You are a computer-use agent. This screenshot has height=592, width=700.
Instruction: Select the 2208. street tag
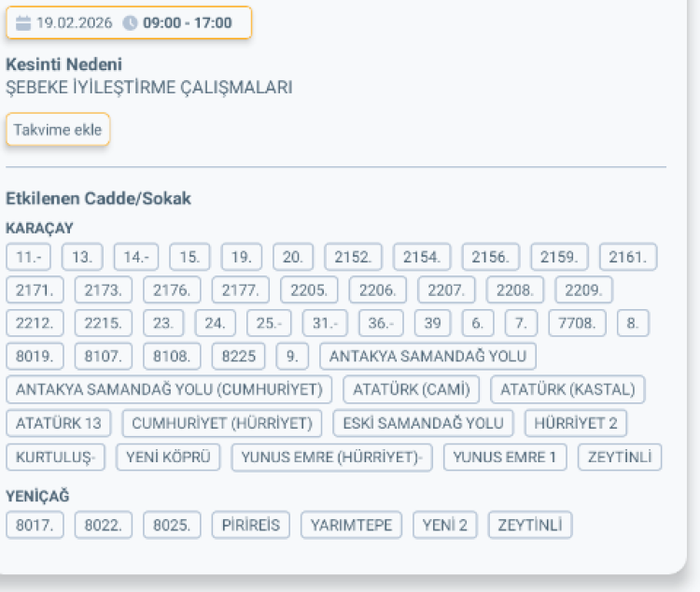tap(515, 290)
